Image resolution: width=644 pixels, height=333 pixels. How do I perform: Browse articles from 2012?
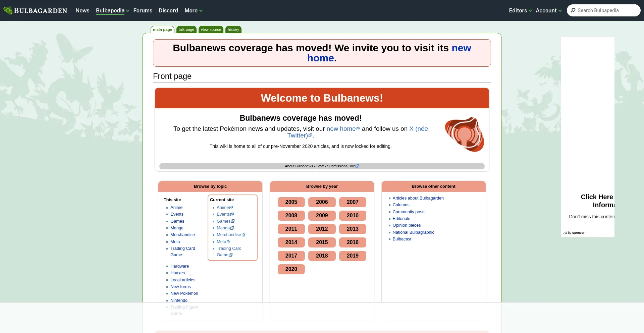pos(322,229)
